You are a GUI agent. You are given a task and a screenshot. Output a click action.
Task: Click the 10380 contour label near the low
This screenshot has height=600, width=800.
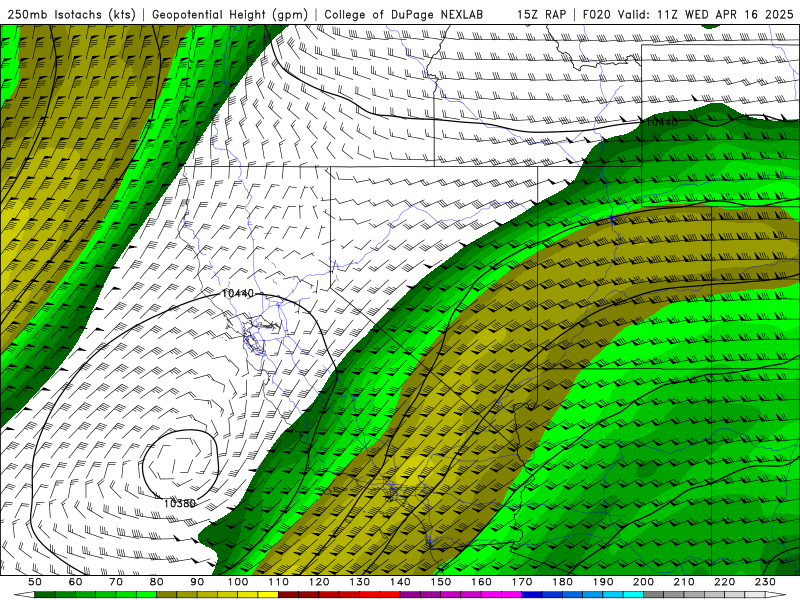tap(180, 504)
